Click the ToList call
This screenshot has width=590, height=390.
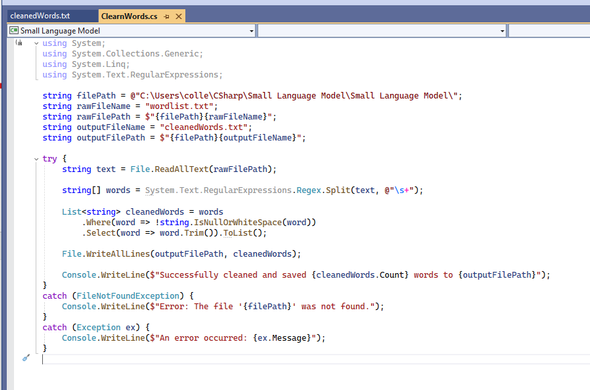pyautogui.click(x=238, y=233)
